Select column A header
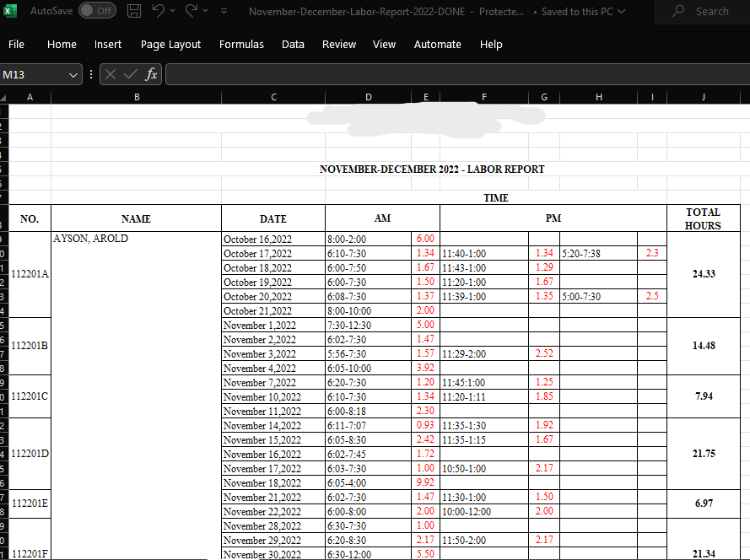Image resolution: width=750 pixels, height=560 pixels. [x=30, y=97]
